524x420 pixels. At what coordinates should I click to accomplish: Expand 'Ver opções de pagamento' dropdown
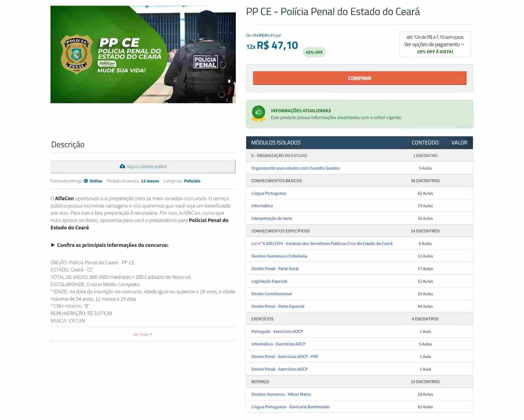coord(434,44)
